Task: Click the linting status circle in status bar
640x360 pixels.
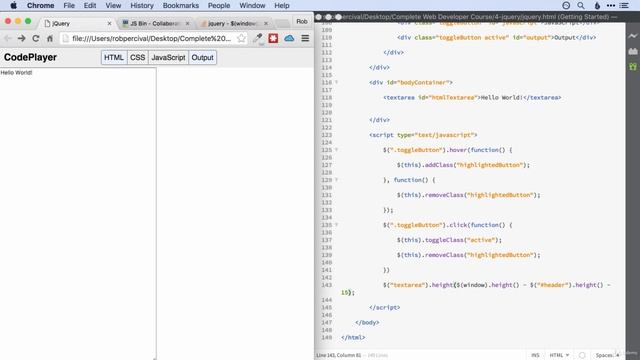Action: coord(582,355)
